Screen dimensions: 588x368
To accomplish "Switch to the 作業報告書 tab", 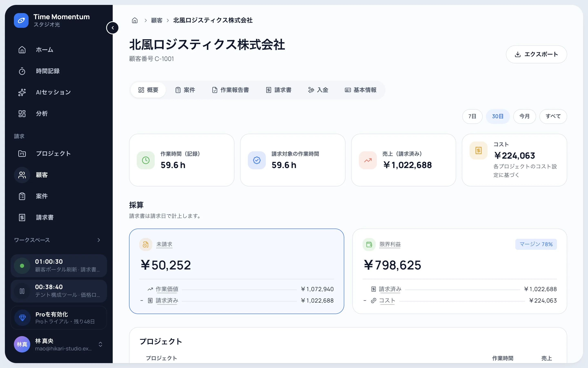I will pyautogui.click(x=230, y=90).
